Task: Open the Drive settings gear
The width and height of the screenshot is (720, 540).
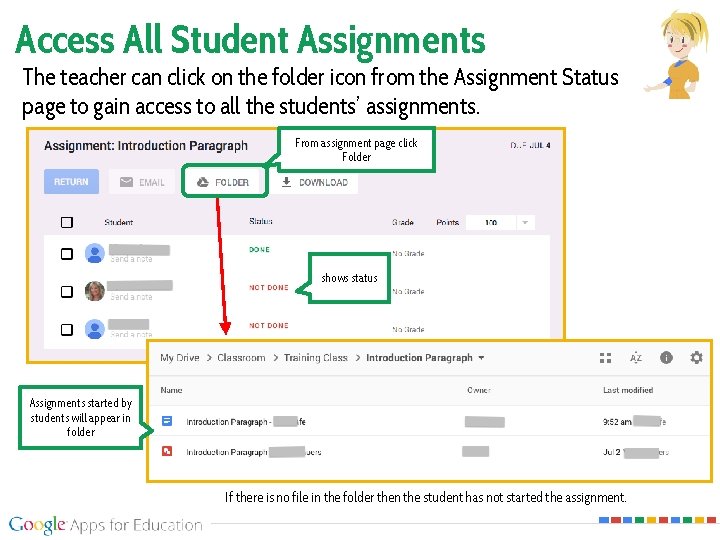Action: tap(697, 358)
